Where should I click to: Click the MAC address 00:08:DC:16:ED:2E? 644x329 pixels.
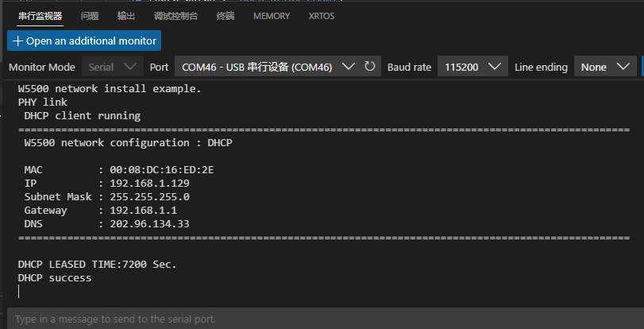[x=162, y=169]
